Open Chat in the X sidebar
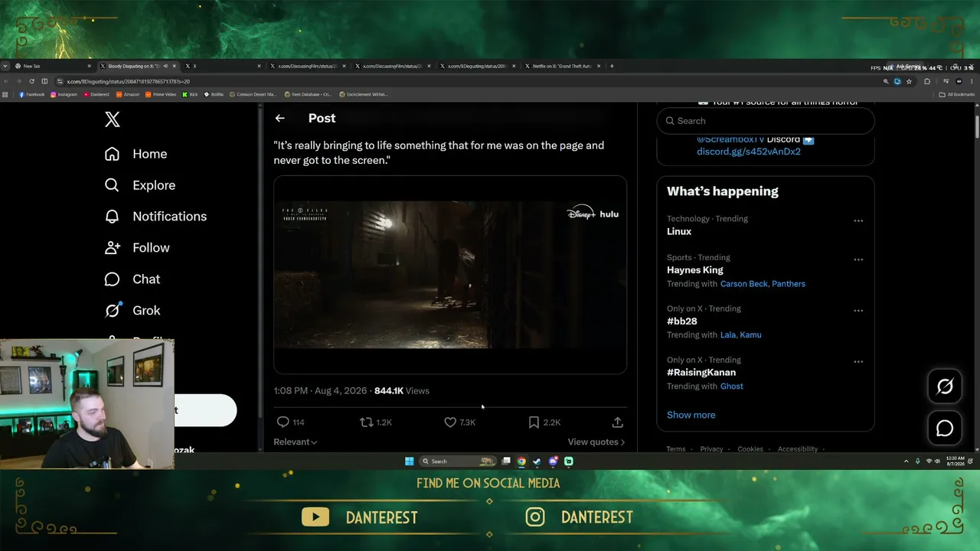This screenshot has height=551, width=980. 132,279
